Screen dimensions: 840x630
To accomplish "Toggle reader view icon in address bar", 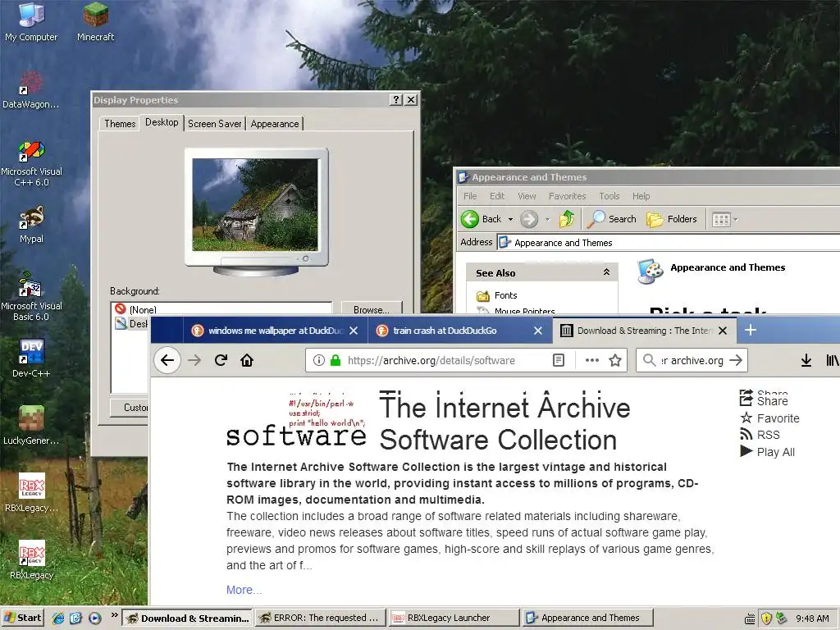I will pos(558,360).
